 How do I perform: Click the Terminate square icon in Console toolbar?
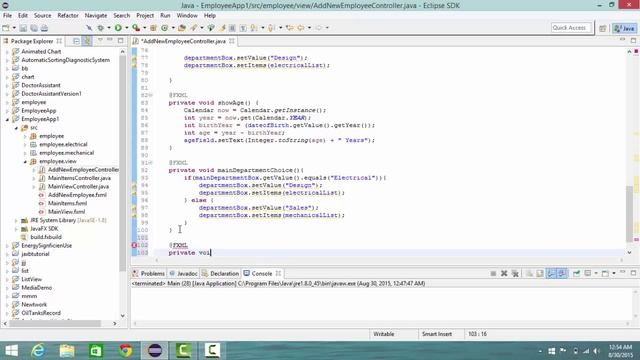[x=493, y=273]
